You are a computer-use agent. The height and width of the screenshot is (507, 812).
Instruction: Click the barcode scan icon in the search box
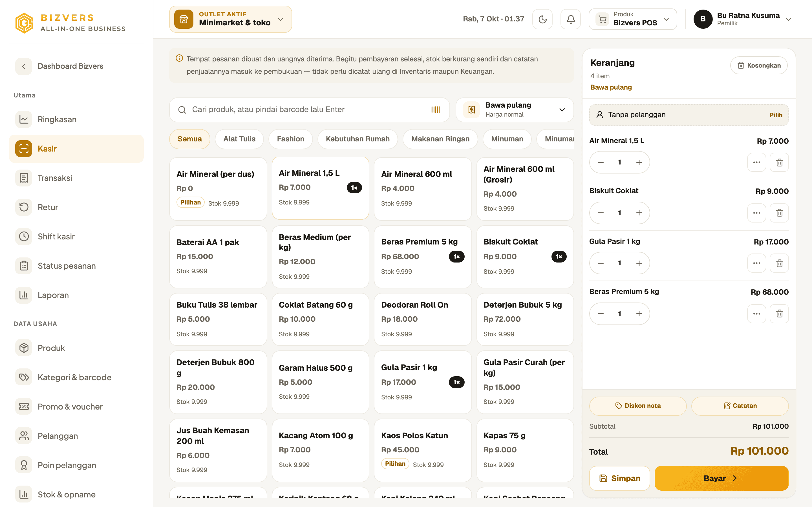click(x=435, y=110)
